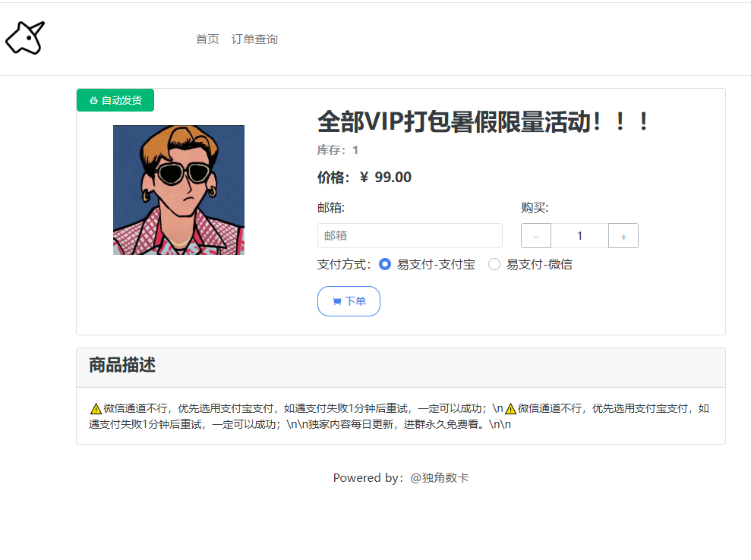751x560 pixels.
Task: Focus the 邮箱 email input field
Action: point(409,236)
